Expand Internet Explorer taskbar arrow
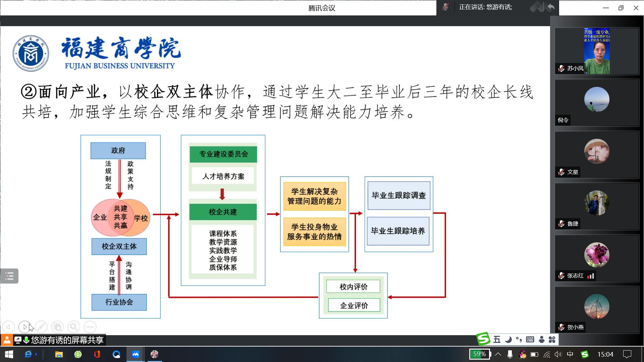The width and height of the screenshot is (644, 362). [36, 354]
